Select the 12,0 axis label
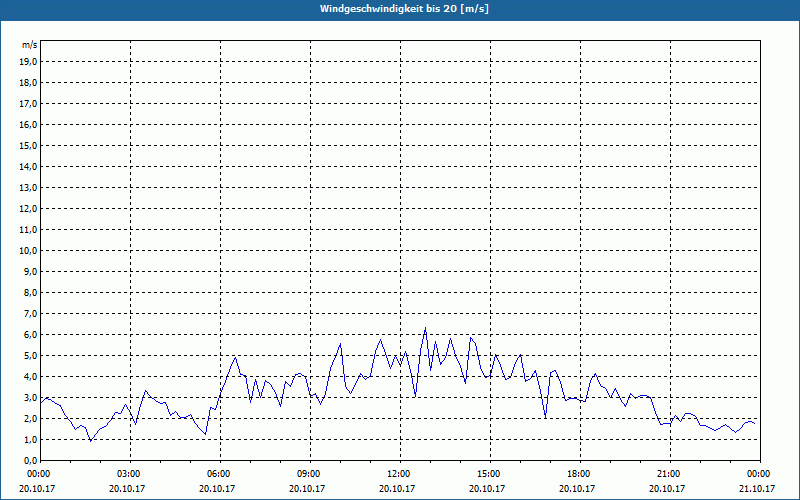The width and height of the screenshot is (800, 500). pyautogui.click(x=29, y=209)
